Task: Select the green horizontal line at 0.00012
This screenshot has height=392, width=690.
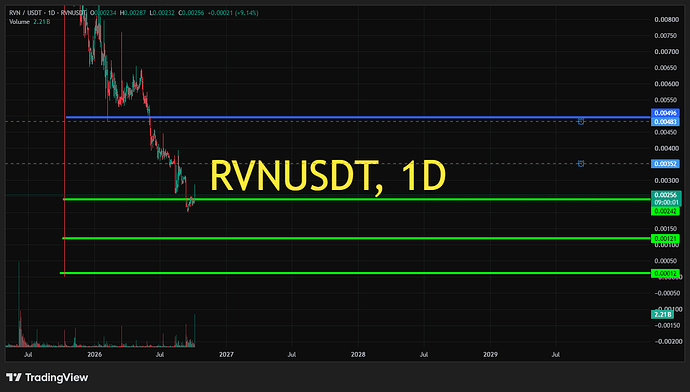Action: click(355, 273)
